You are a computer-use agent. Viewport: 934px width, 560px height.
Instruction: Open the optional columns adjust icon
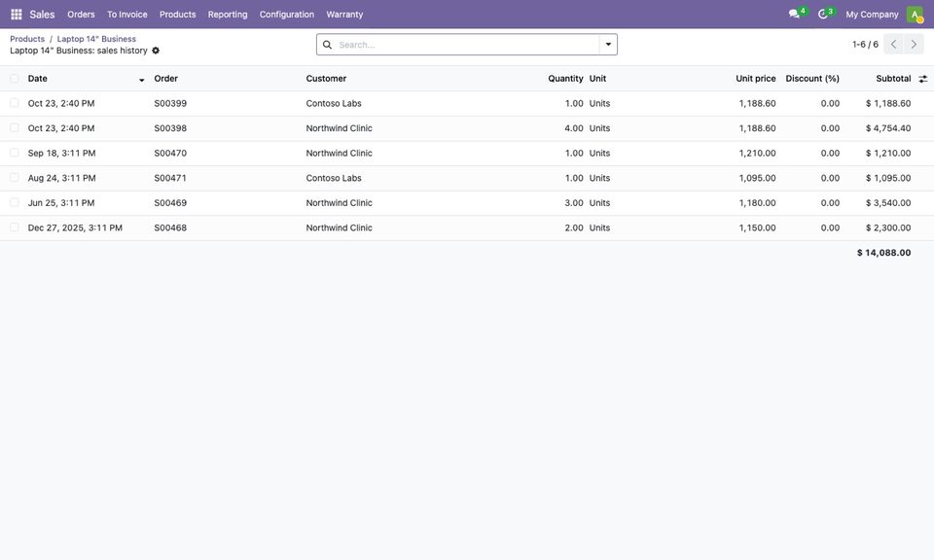point(922,79)
